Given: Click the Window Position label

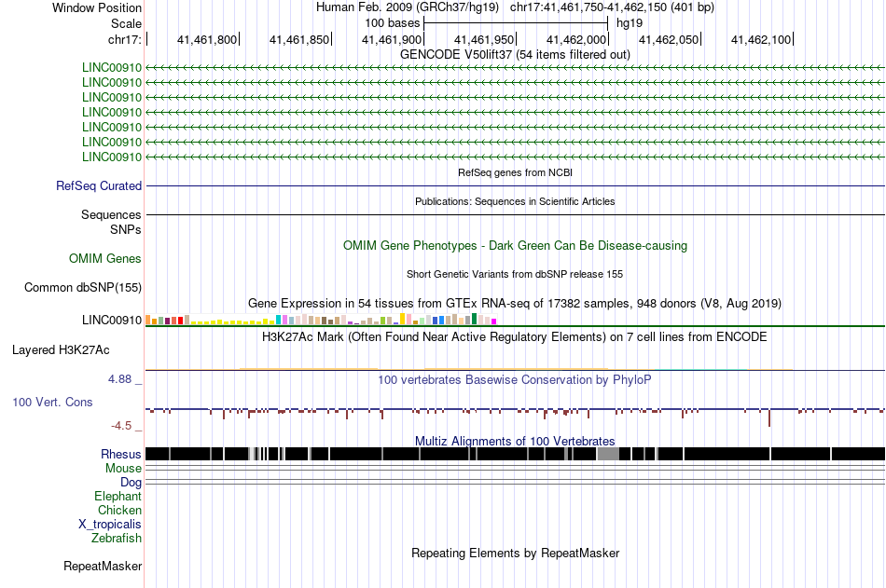Looking at the screenshot, I should pos(97,7).
